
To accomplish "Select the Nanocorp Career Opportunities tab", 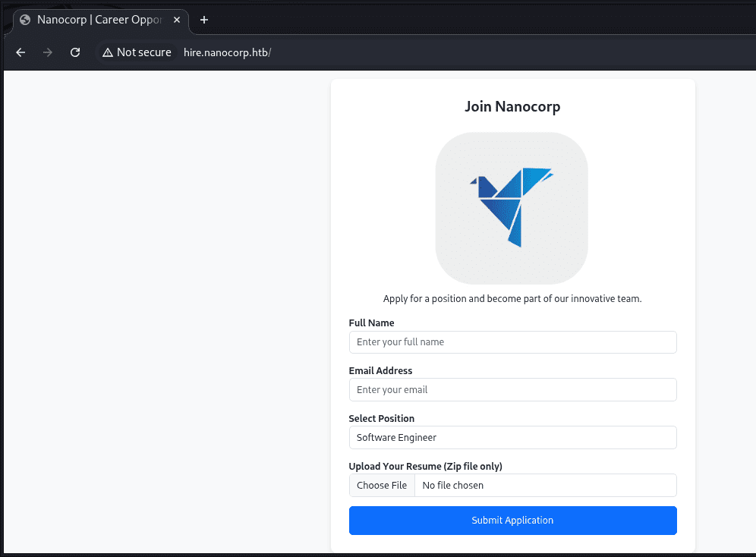I will (95, 20).
